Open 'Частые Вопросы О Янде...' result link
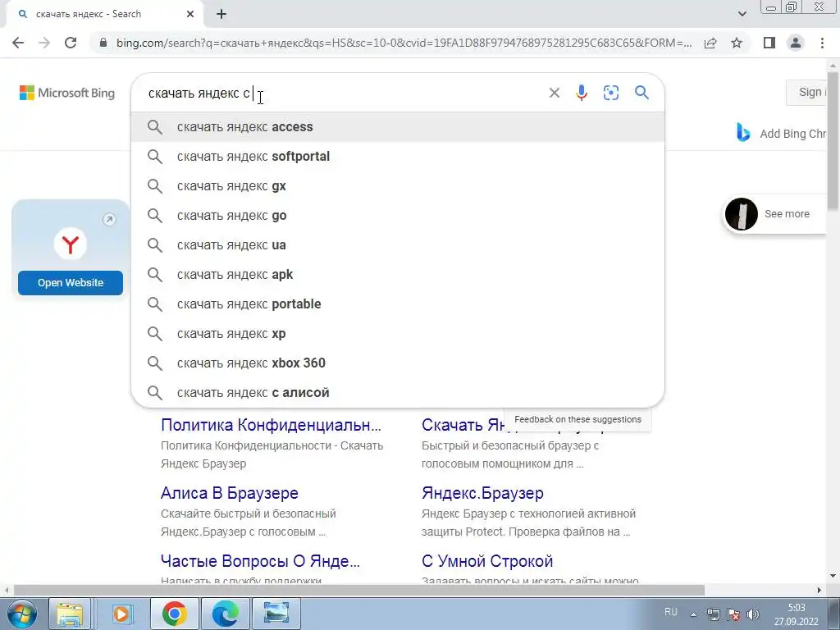The width and height of the screenshot is (840, 630). pos(260,561)
